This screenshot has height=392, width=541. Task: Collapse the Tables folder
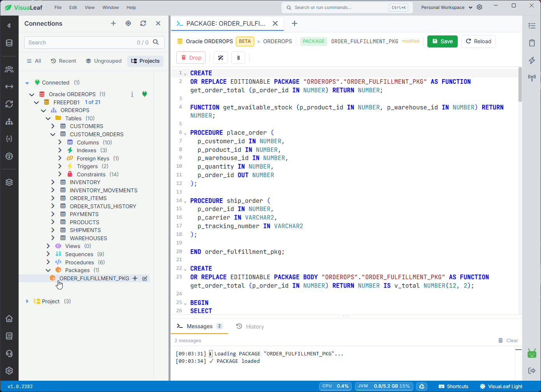point(48,118)
